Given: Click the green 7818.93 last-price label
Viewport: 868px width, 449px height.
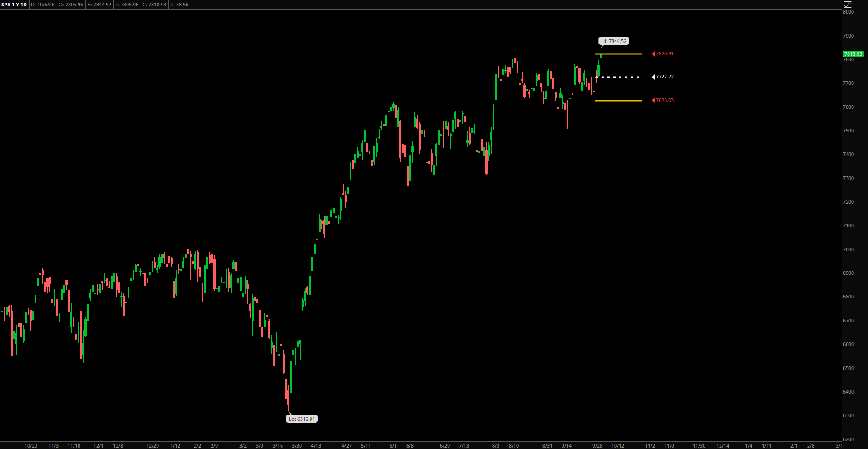Looking at the screenshot, I should [853, 54].
